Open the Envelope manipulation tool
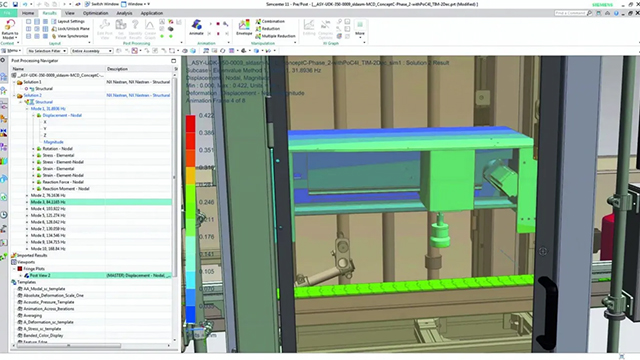 pos(244,25)
